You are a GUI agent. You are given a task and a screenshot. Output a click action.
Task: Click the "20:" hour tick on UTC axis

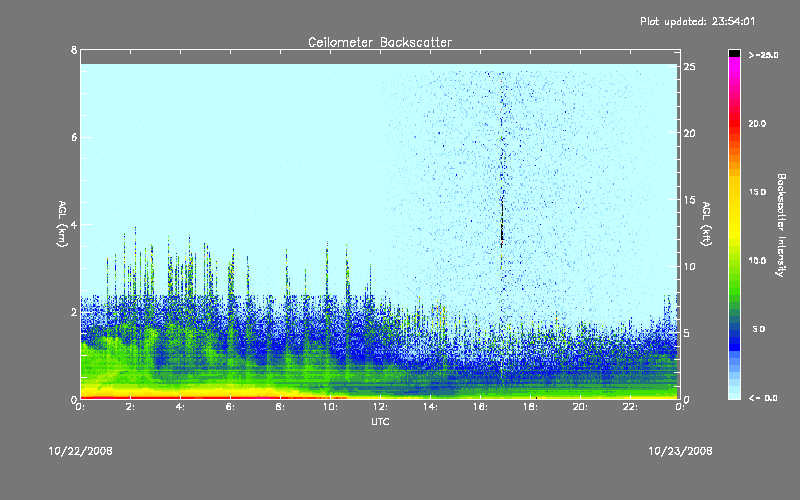tap(580, 407)
